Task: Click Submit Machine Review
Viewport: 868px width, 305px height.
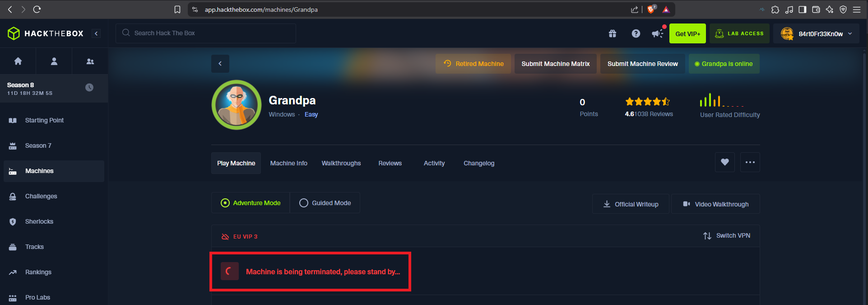Action: tap(643, 64)
